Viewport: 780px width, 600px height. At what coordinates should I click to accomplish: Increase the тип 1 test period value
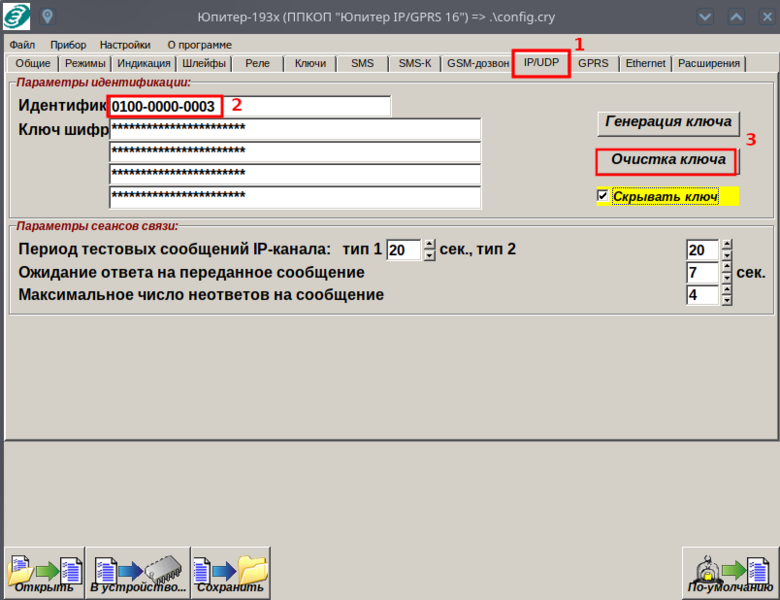429,244
